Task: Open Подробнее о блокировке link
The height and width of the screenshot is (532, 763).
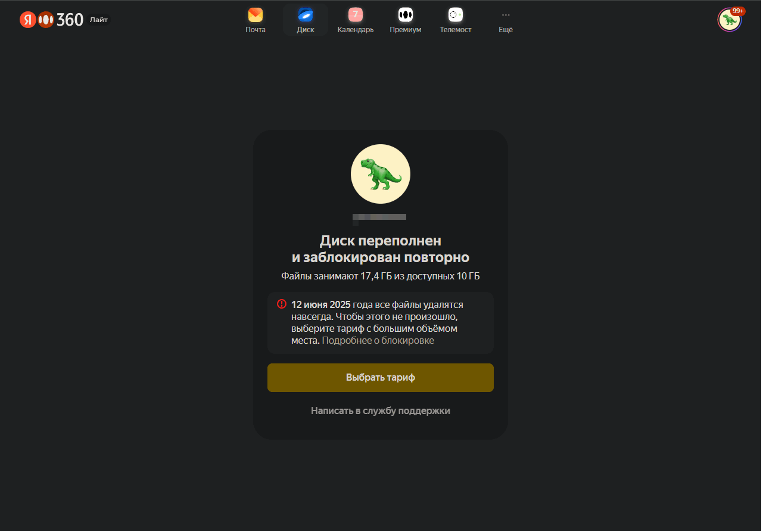Action: point(378,341)
